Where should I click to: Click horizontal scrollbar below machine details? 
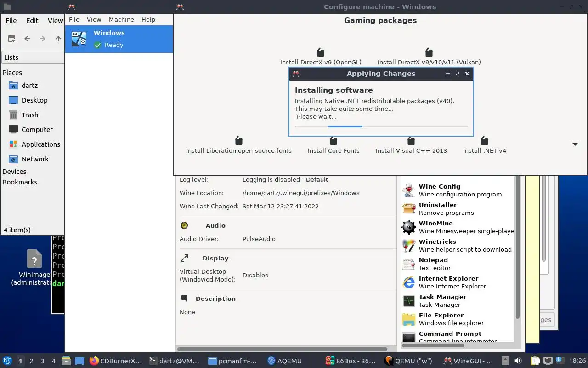(x=281, y=349)
